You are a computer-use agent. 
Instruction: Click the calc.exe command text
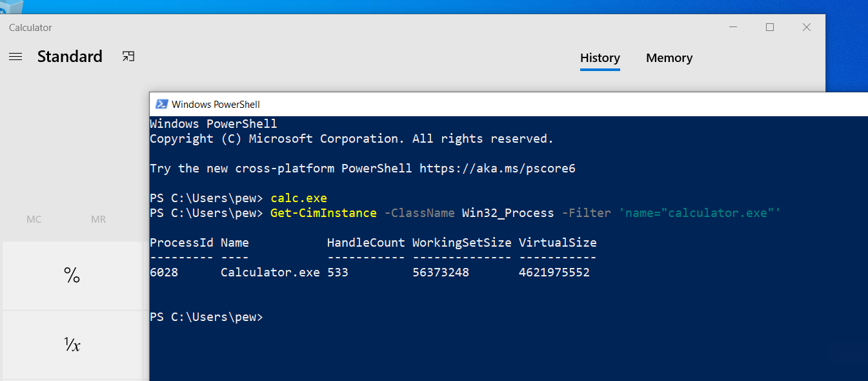(x=299, y=198)
